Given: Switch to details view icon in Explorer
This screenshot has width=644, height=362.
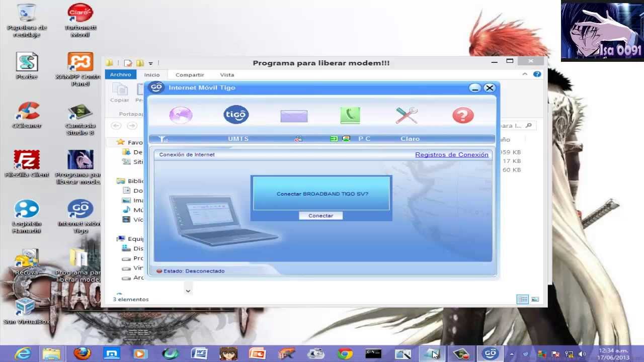Looking at the screenshot, I should tap(523, 299).
